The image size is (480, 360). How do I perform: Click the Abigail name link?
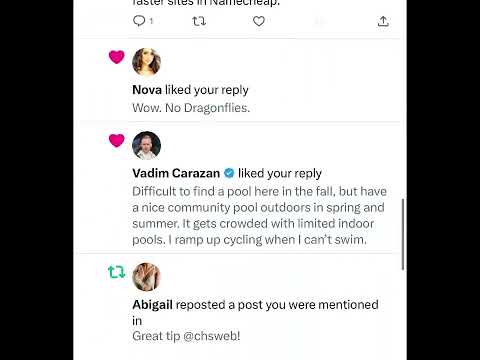[x=152, y=305]
